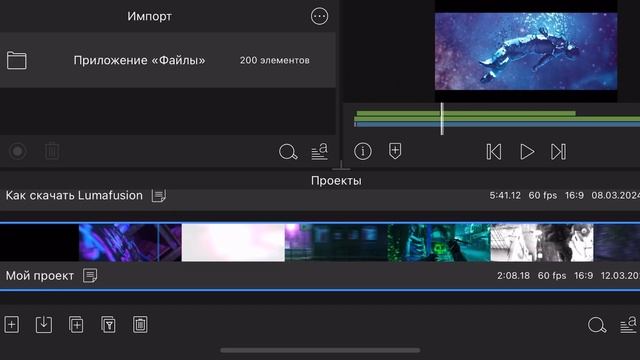Delete the selected project with trash icon
The image size is (640, 360).
(140, 325)
